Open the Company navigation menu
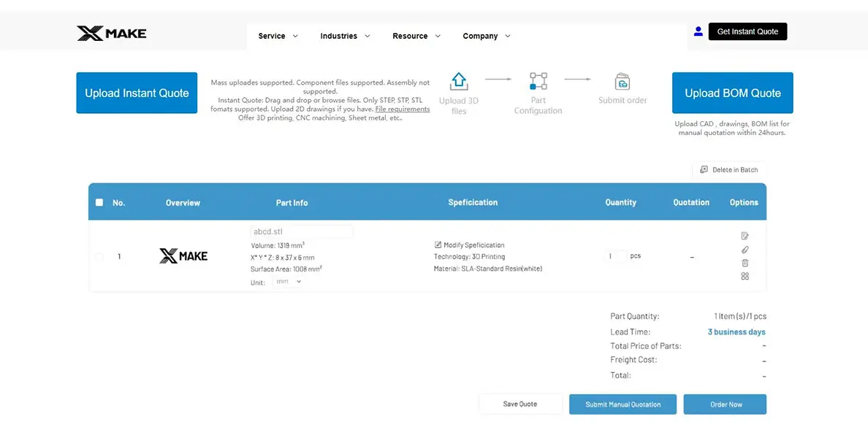The height and width of the screenshot is (438, 868). click(x=487, y=36)
